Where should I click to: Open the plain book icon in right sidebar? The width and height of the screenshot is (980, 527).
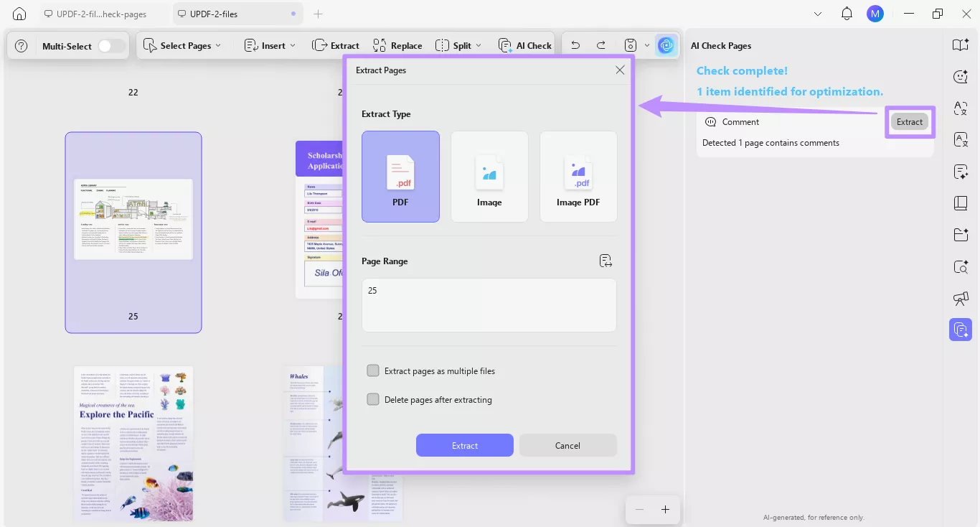coord(961,203)
